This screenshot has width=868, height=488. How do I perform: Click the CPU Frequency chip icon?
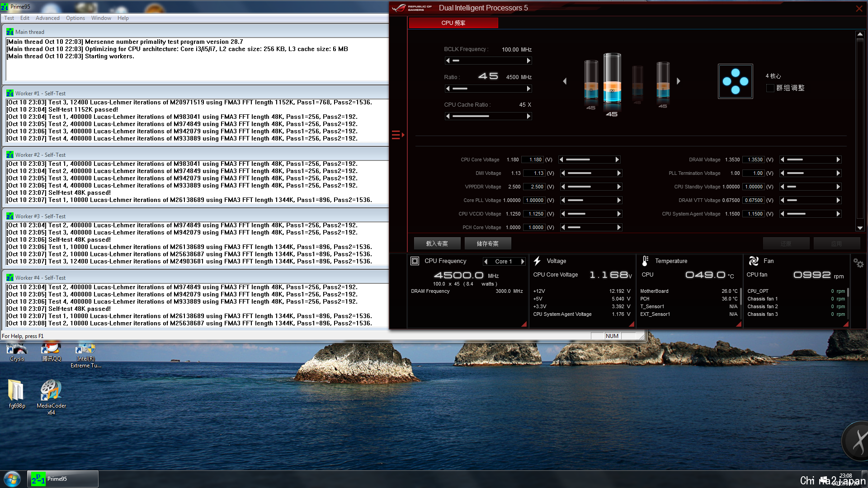click(415, 261)
